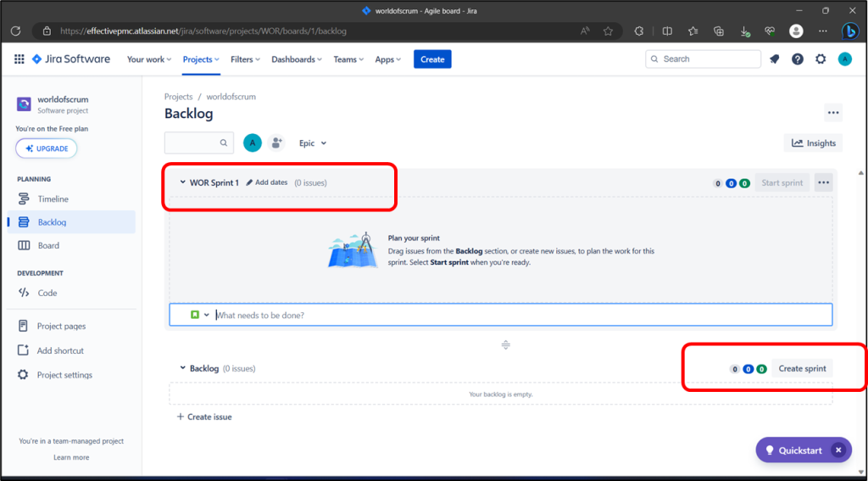Select Backlog in the sidebar

click(x=72, y=222)
